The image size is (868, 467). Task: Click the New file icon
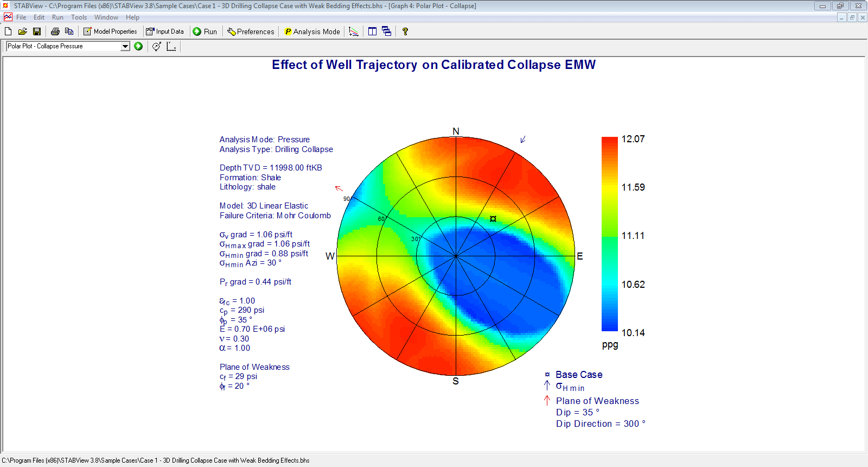8,31
